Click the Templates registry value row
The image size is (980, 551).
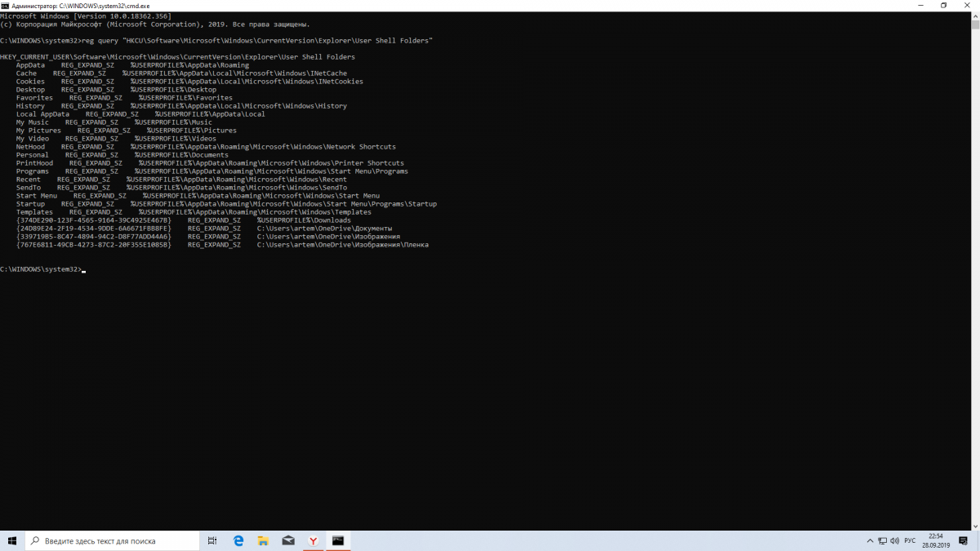click(194, 211)
